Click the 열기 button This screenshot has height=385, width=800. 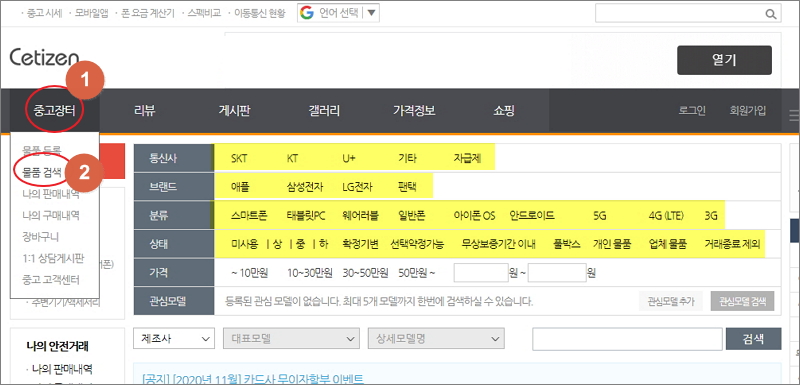pyautogui.click(x=724, y=60)
